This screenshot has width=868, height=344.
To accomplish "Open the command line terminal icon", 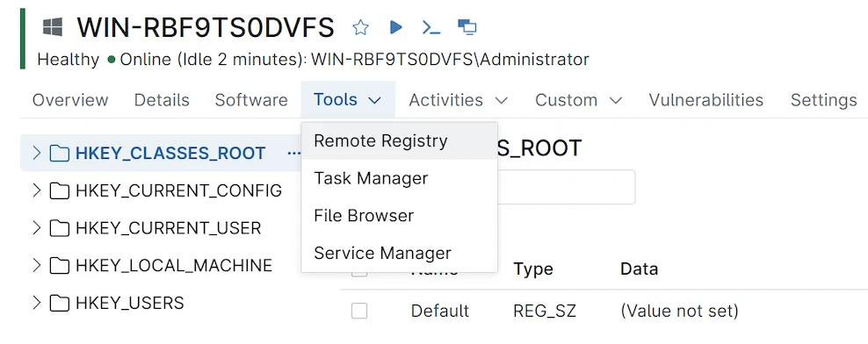I will (x=431, y=27).
